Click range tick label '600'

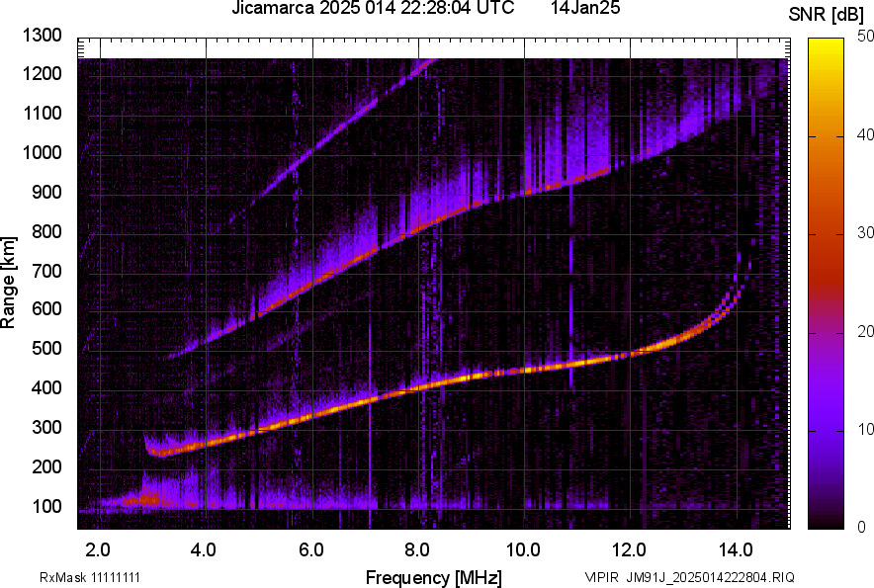(x=46, y=308)
